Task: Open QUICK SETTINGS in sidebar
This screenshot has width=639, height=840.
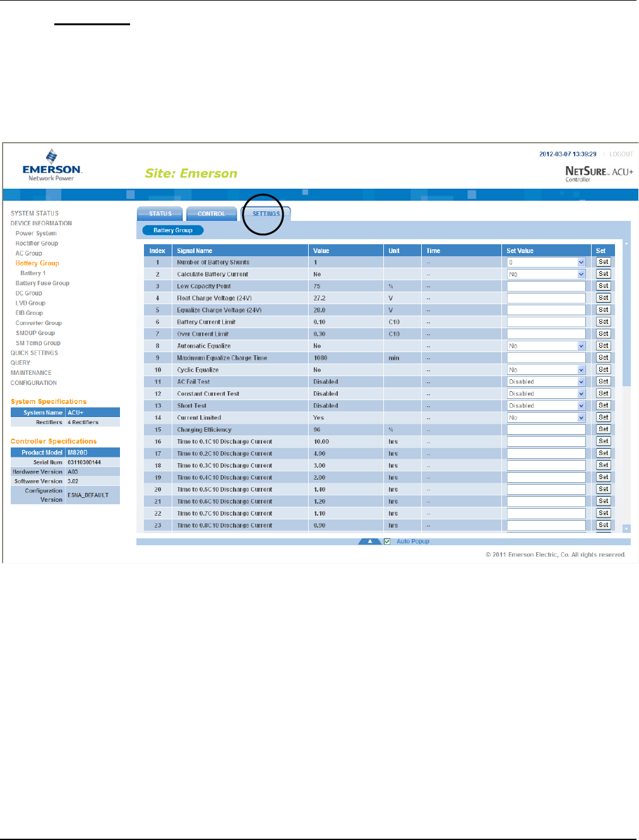Action: click(34, 353)
